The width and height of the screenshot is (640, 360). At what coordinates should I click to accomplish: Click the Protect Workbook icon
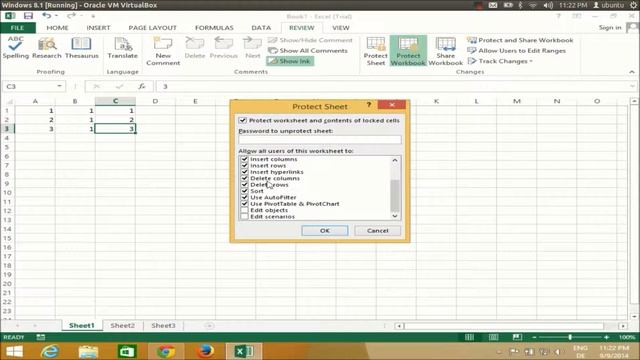[408, 51]
